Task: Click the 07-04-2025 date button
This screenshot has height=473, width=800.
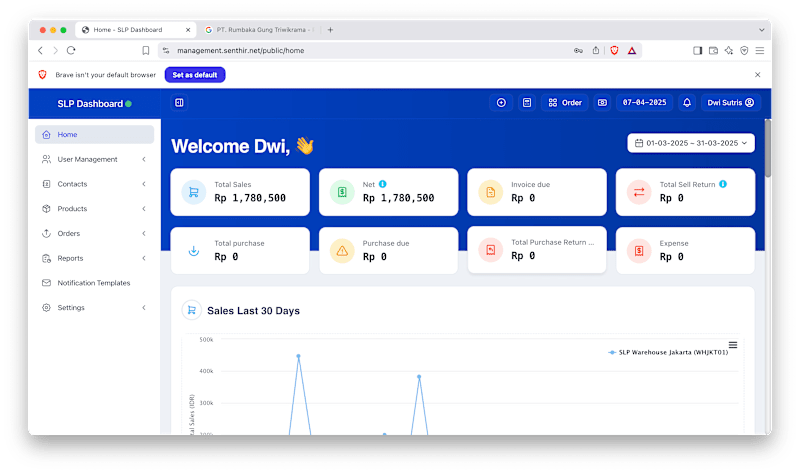Action: click(644, 103)
